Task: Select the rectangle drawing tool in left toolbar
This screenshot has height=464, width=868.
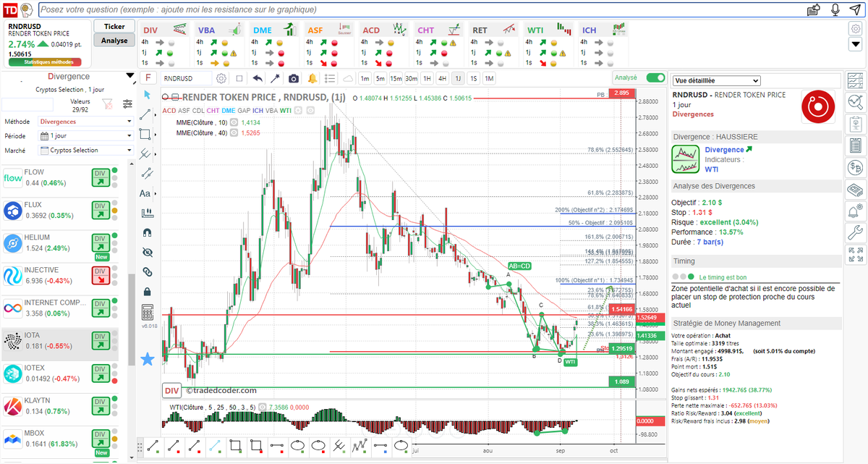Action: (x=145, y=134)
